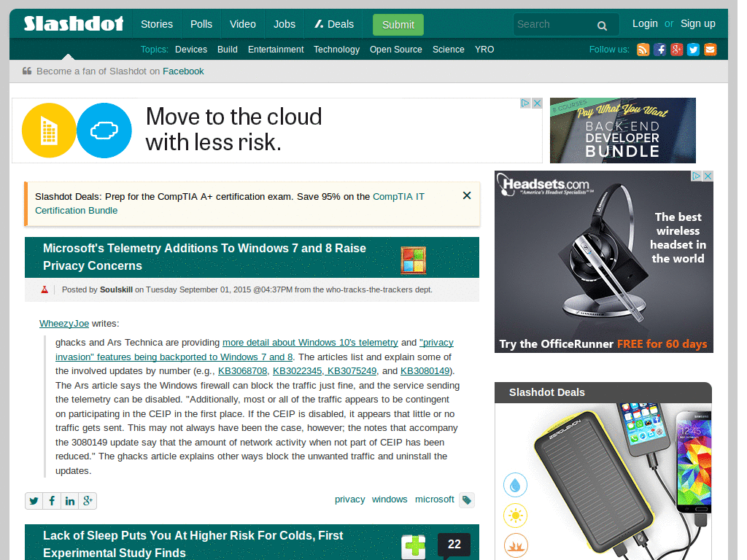Open the KB3068708 link
This screenshot has height=560, width=747.
point(242,371)
